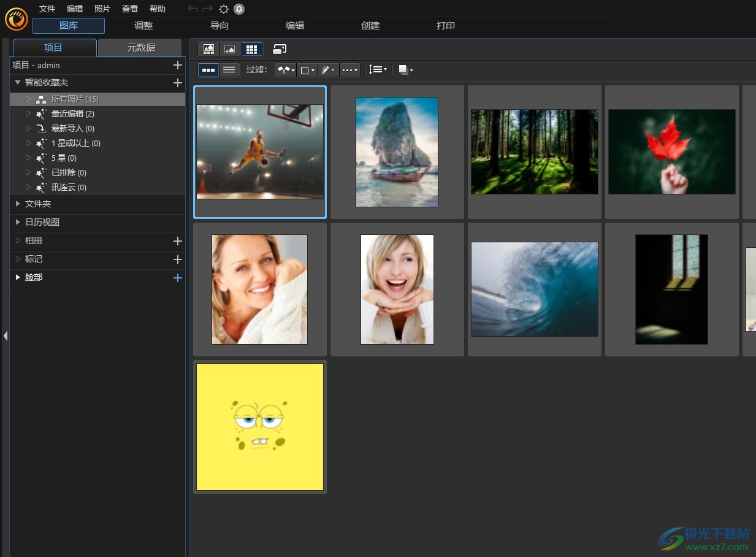Expand the 标记 section
This screenshot has height=557, width=756.
(x=18, y=259)
